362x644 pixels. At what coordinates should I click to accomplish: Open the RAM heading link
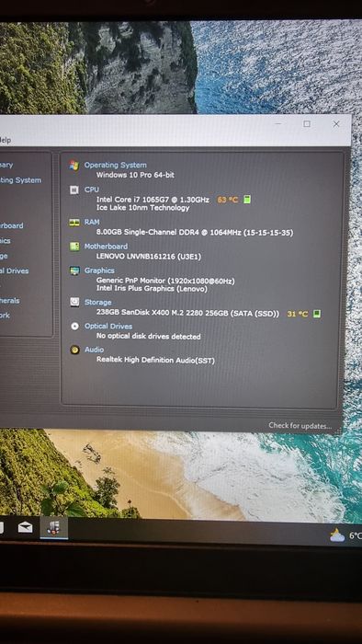click(x=92, y=223)
